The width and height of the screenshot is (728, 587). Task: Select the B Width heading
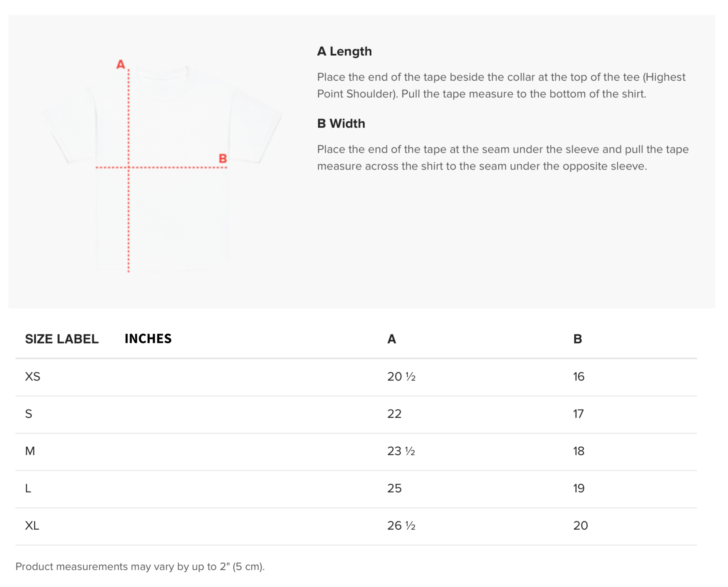[341, 123]
